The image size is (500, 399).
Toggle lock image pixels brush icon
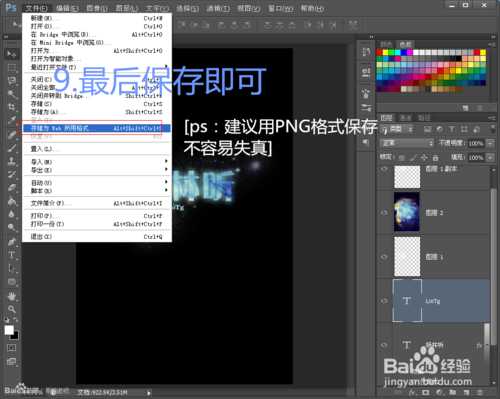pos(413,157)
